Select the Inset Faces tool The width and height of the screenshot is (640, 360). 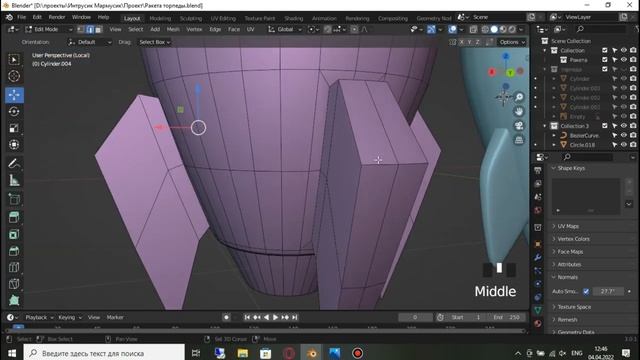14,234
